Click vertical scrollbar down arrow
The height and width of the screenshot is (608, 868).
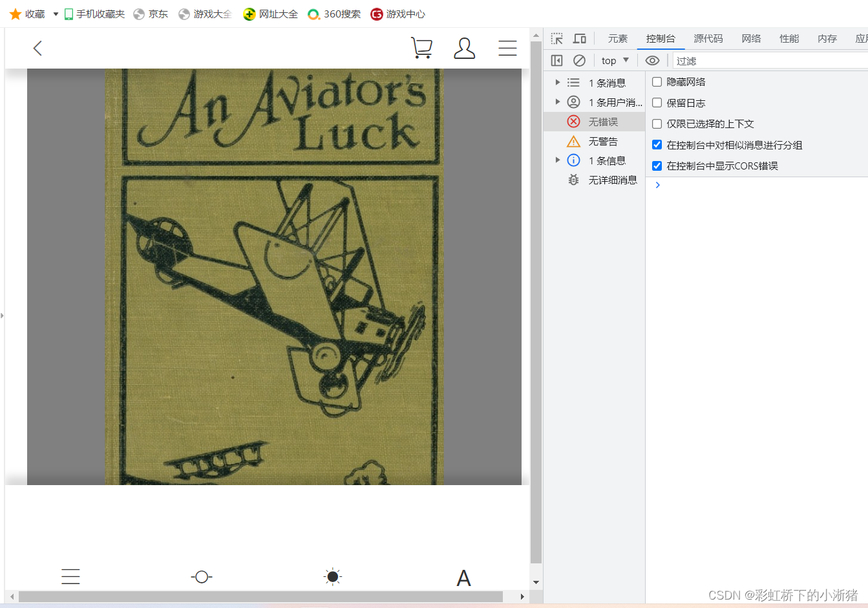(536, 583)
